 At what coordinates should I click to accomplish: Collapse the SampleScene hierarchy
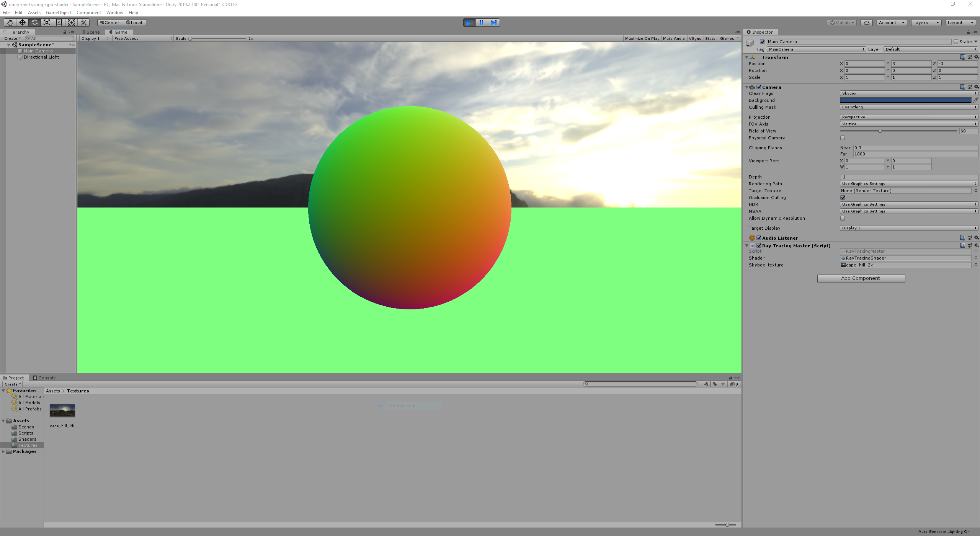tap(8, 45)
